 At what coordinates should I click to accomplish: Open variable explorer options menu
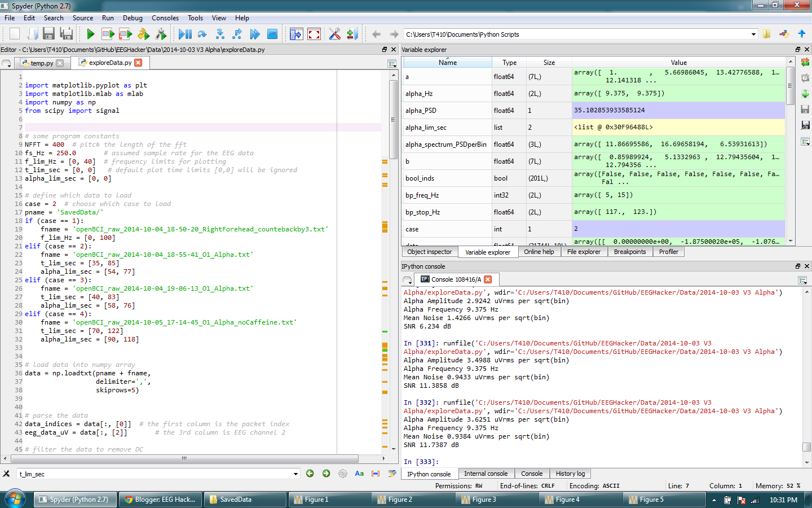805,142
